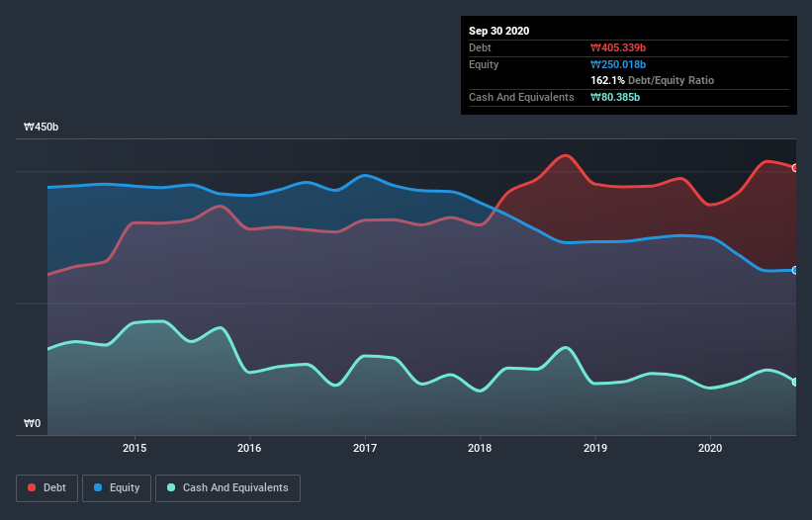Toggle the Equity series legend button
812x520 pixels.
tap(117, 488)
